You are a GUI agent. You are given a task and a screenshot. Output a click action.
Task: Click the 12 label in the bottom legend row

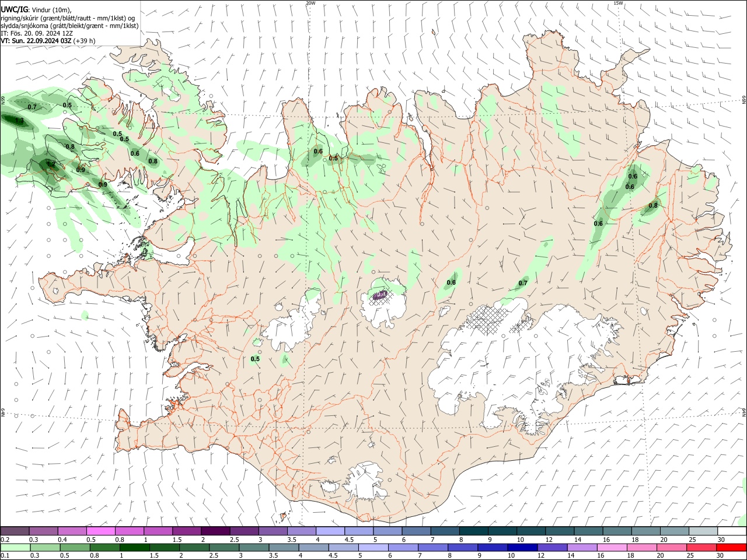click(541, 556)
